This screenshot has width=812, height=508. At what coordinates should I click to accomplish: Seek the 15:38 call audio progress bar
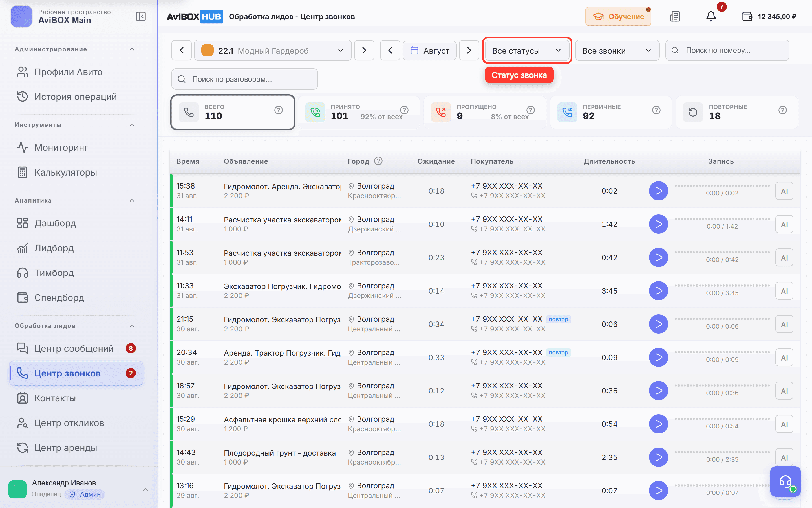[x=722, y=185]
